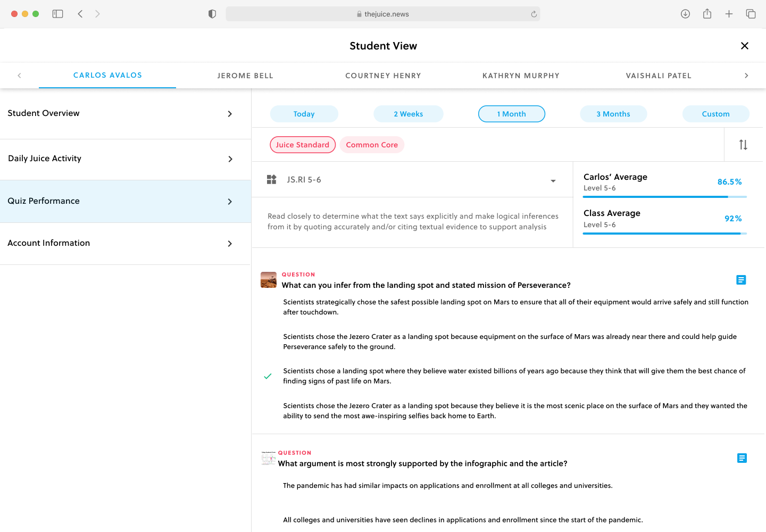
Task: Click the JS.RI 5-6 standard description text
Action: coord(413,221)
